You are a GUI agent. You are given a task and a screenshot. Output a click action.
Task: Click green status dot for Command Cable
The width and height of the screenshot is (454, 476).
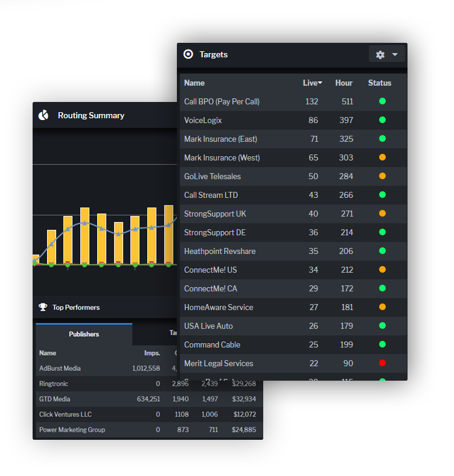click(x=382, y=344)
